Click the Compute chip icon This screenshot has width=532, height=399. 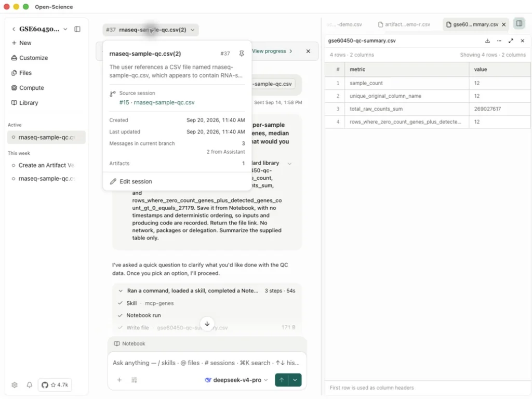coord(14,87)
